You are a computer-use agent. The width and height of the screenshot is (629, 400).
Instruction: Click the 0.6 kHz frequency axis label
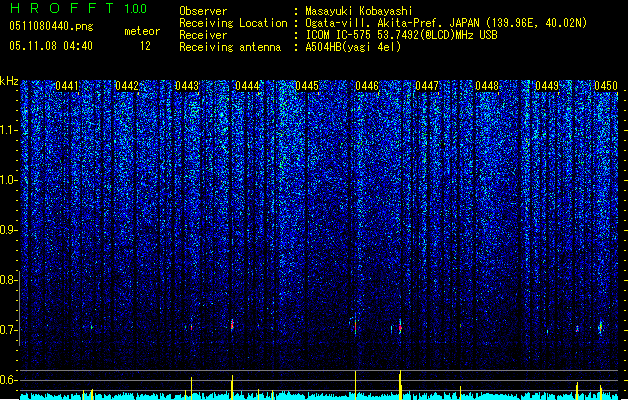[x=7, y=380]
